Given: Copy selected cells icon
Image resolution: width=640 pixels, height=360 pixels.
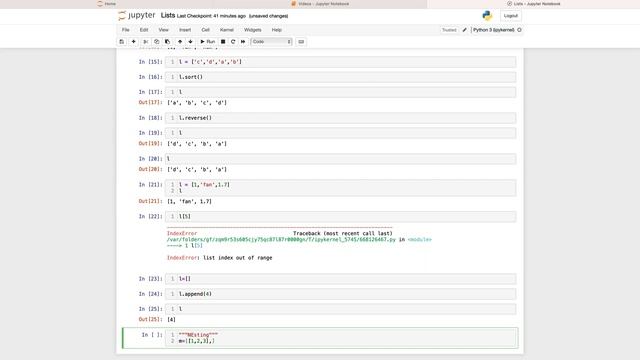Looking at the screenshot, I should point(156,42).
